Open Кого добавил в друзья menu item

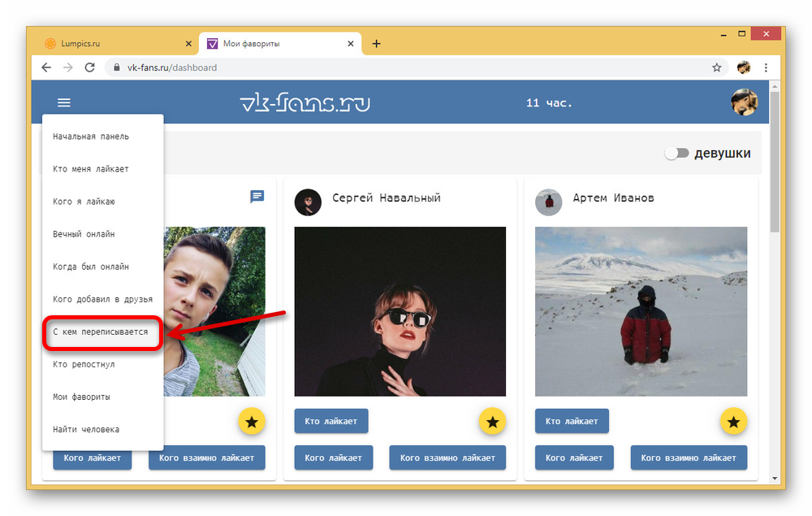tap(102, 300)
